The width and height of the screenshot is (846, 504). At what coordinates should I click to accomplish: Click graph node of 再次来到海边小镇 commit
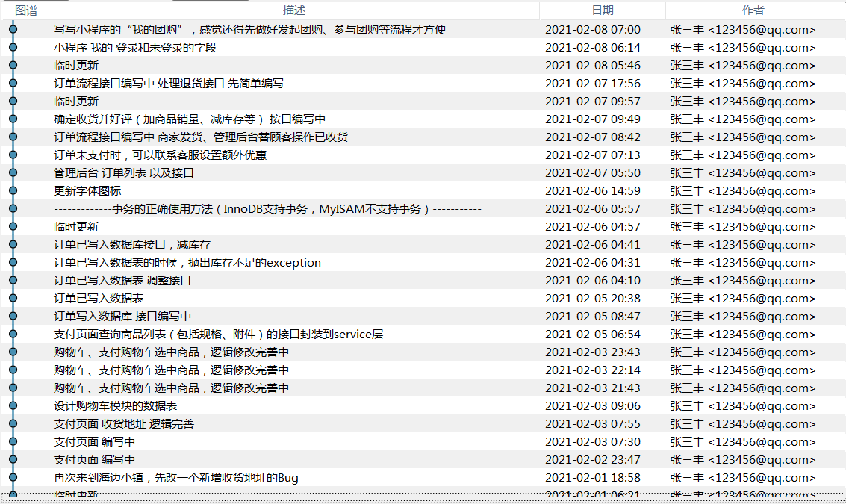pyautogui.click(x=13, y=478)
